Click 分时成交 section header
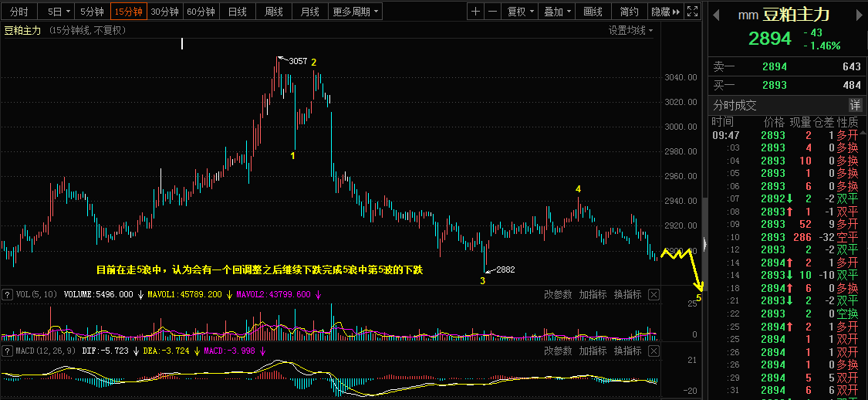Image resolution: width=868 pixels, height=400 pixels. 735,105
